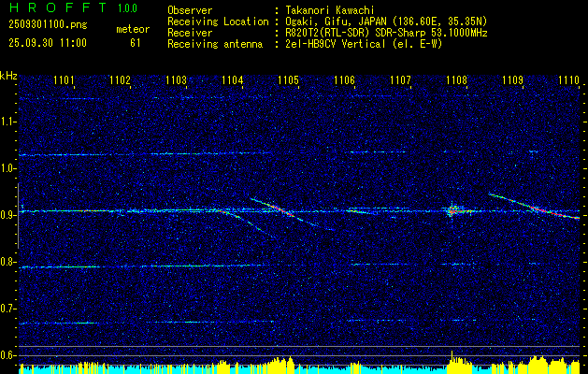Screen dimensions: 588x374
Task: Click the 0.7 kHz frequency label
Action: click(x=8, y=309)
